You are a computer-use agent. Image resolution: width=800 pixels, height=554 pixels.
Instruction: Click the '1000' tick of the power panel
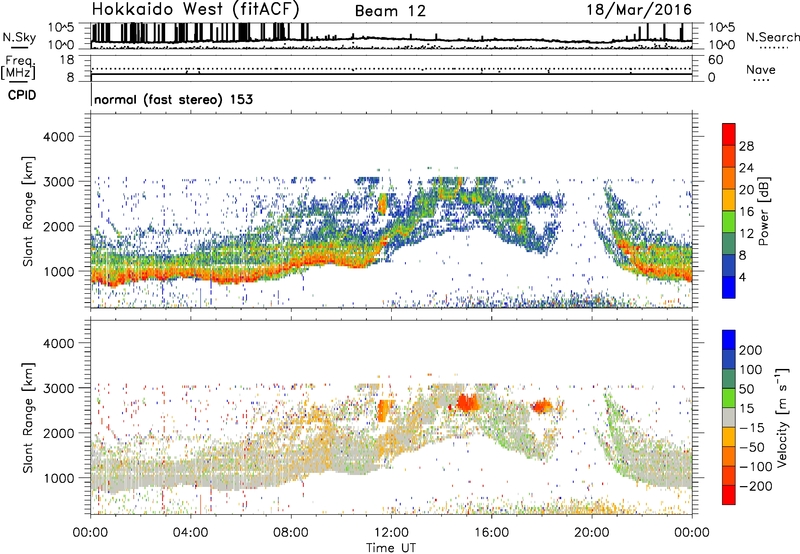(x=58, y=271)
